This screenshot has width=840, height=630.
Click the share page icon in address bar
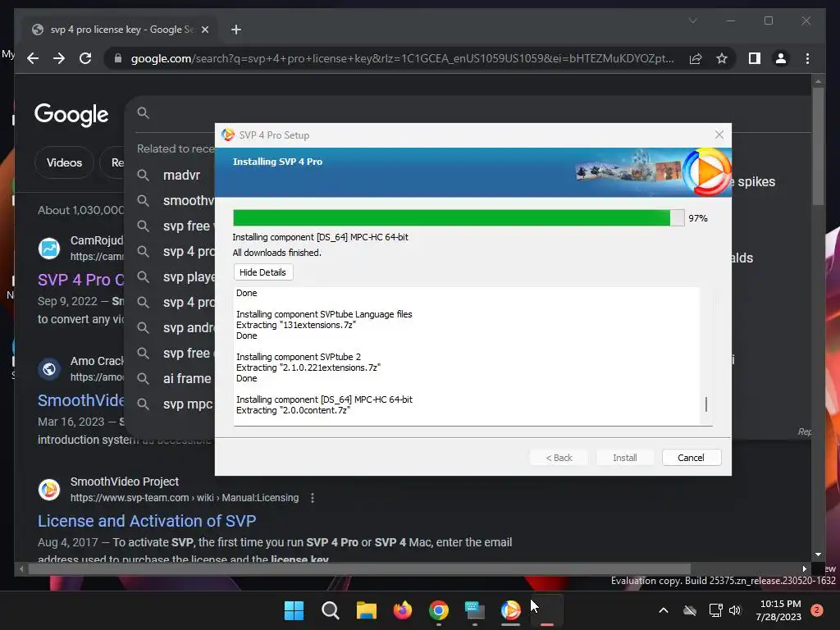[696, 58]
